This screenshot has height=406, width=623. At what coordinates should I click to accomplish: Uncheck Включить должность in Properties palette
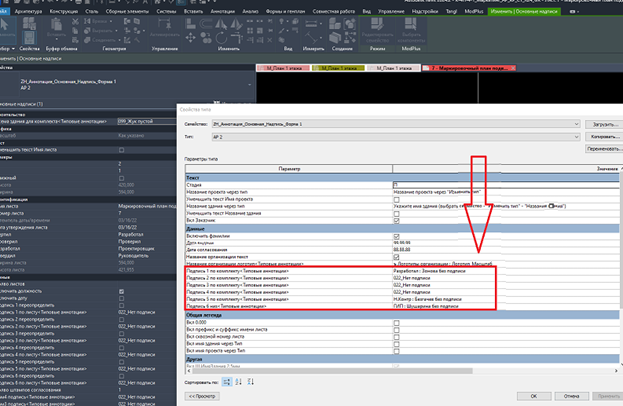[122, 292]
